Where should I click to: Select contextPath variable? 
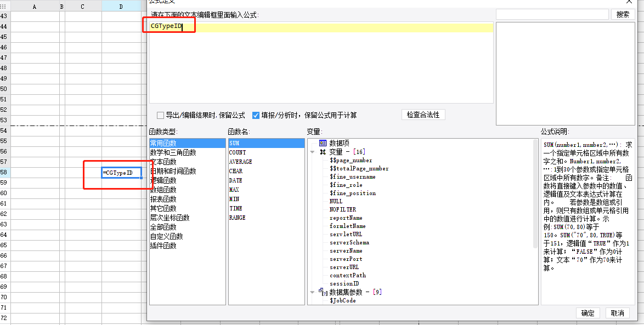click(x=347, y=275)
